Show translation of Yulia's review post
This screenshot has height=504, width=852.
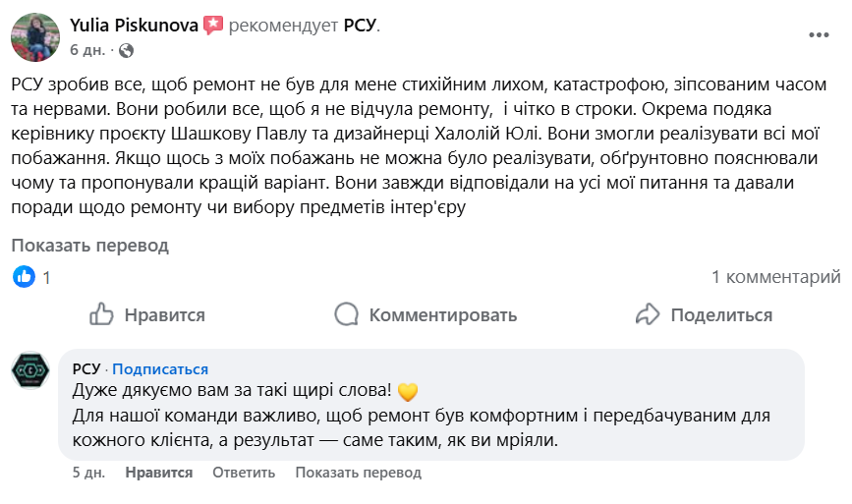tap(89, 245)
